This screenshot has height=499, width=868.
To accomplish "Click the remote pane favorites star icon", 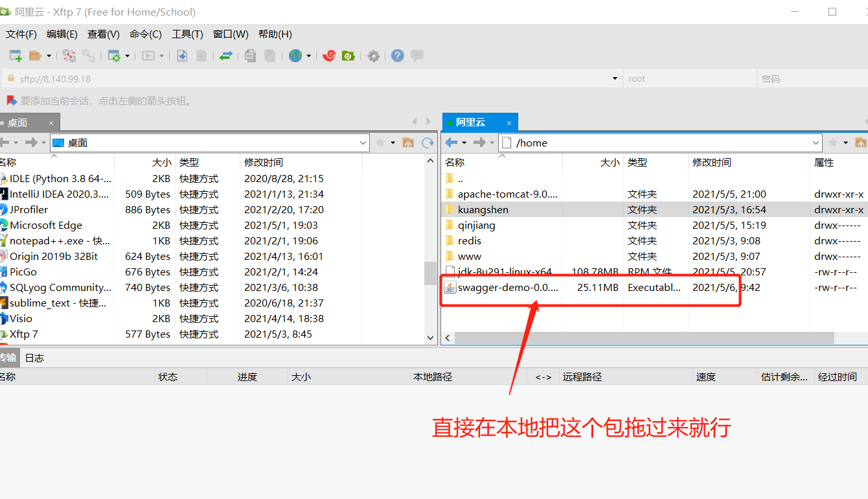I will 833,143.
